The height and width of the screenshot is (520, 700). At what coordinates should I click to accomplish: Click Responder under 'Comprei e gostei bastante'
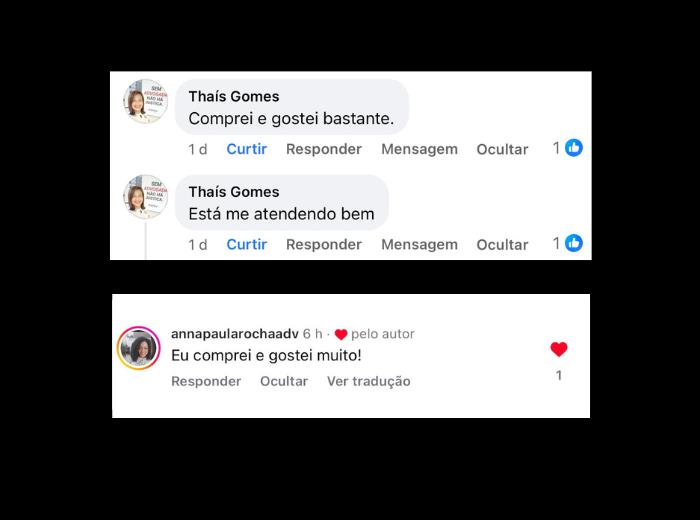point(324,149)
